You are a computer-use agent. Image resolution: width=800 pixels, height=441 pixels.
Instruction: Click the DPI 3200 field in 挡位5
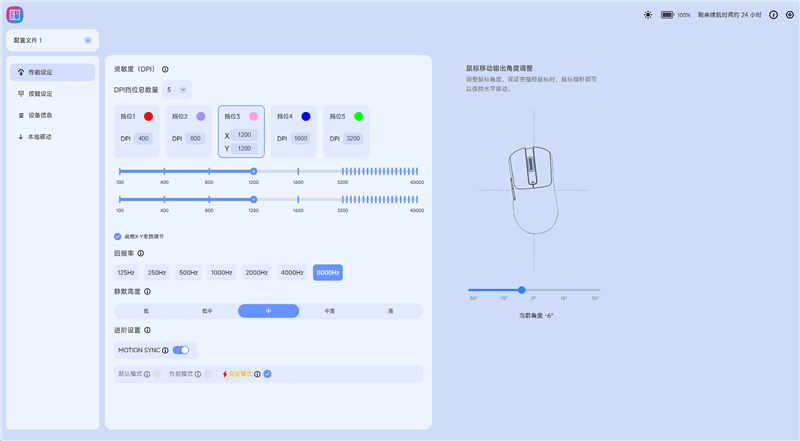[x=353, y=138]
